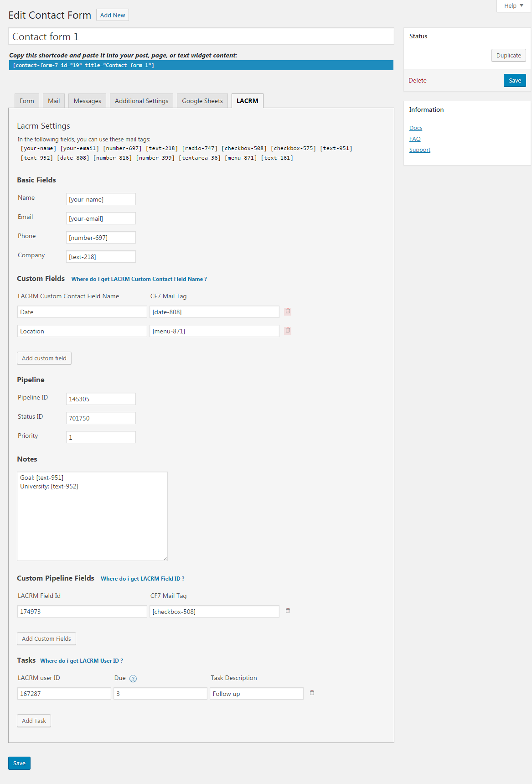Edit the Task Description Follow up input
Screen dimensions: 532x784
point(257,694)
